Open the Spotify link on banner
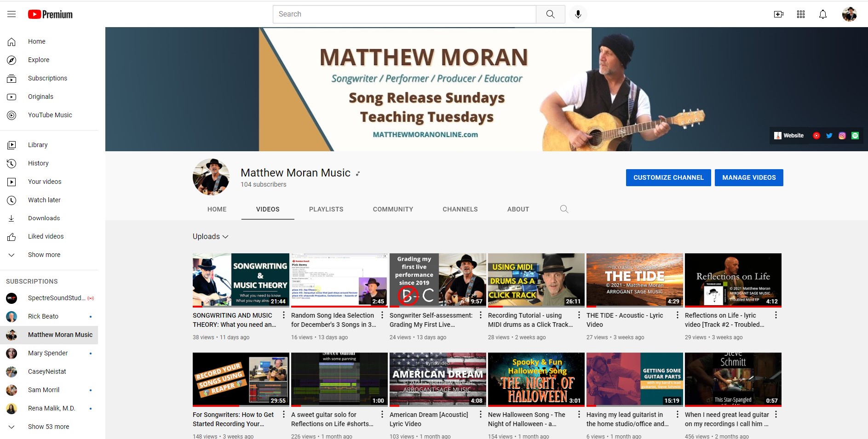 point(855,136)
